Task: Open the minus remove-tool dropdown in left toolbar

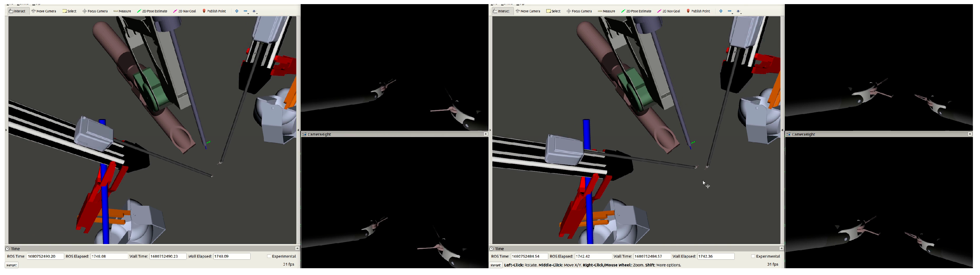Action: [246, 11]
